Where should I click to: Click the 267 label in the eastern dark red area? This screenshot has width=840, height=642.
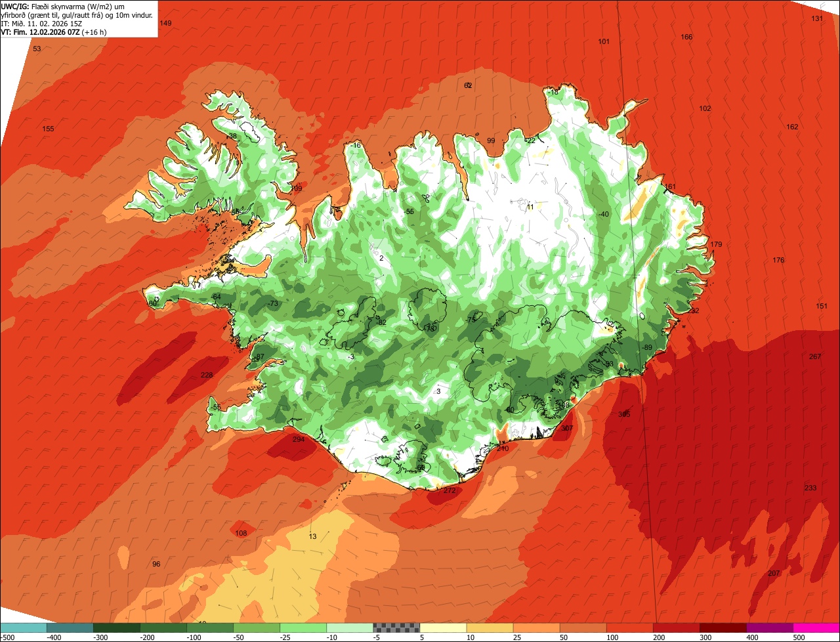(815, 356)
